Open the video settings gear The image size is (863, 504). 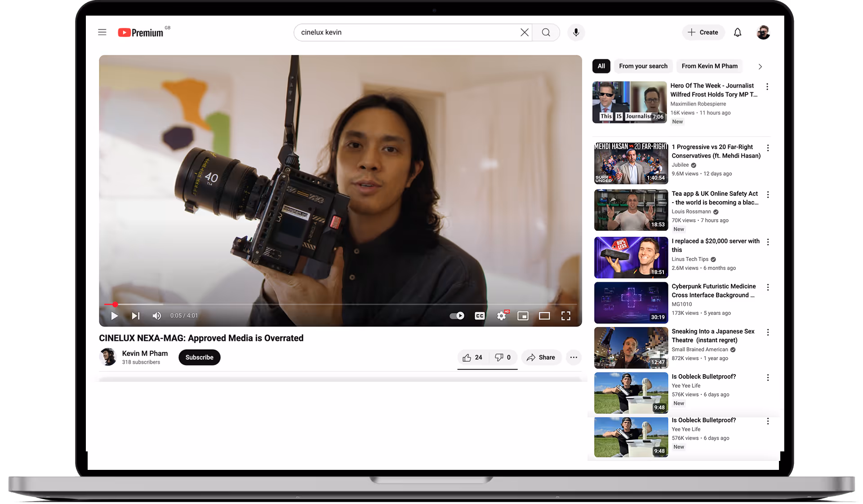click(501, 316)
